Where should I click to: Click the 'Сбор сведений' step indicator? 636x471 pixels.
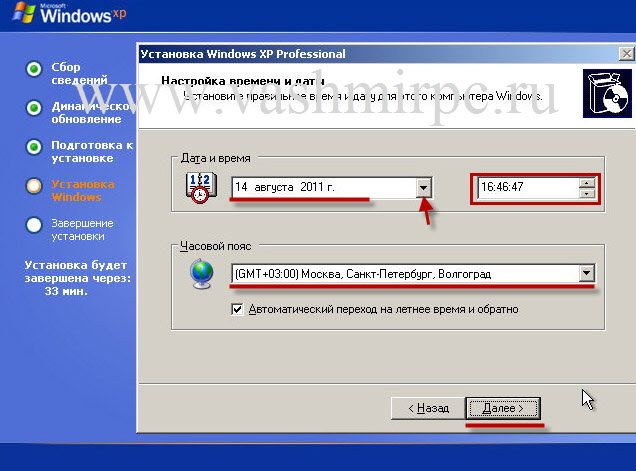tap(34, 69)
